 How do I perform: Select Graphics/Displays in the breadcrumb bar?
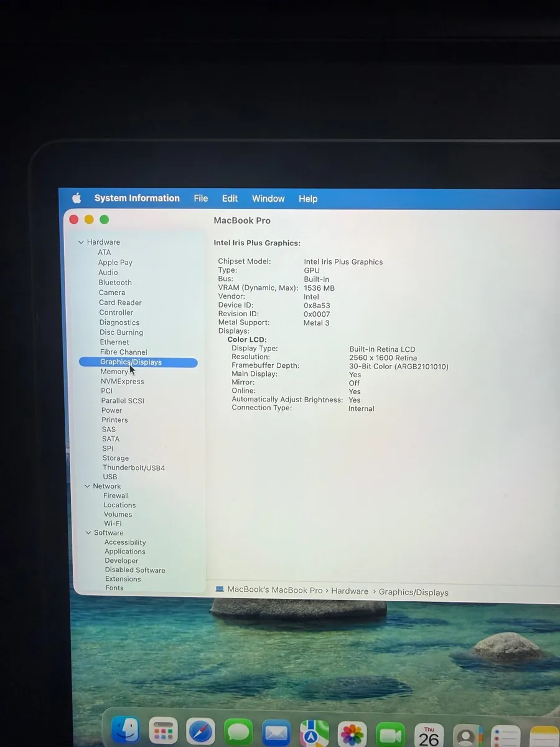(x=413, y=592)
